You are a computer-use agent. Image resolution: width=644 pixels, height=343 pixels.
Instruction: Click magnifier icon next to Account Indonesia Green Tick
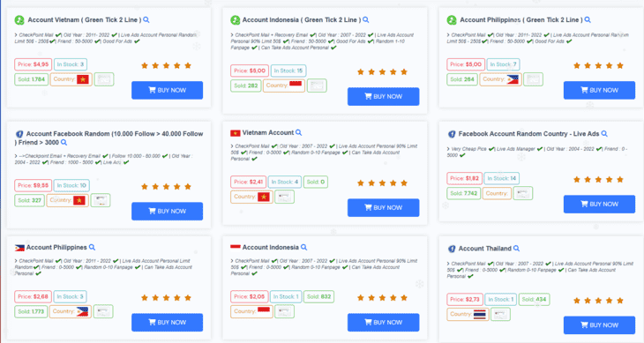tap(365, 19)
